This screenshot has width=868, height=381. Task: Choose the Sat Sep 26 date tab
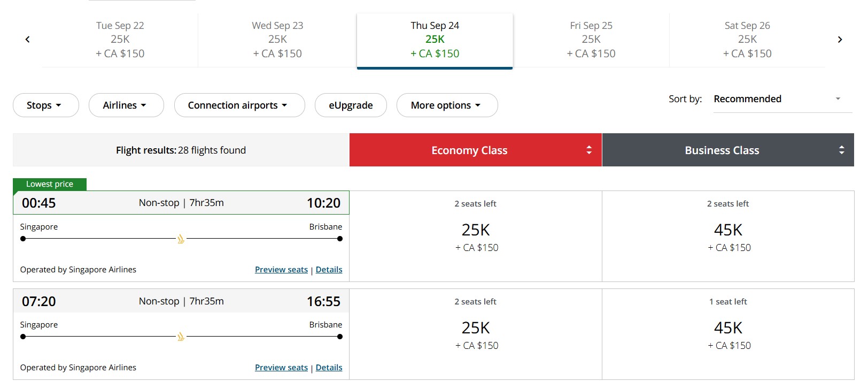(747, 40)
